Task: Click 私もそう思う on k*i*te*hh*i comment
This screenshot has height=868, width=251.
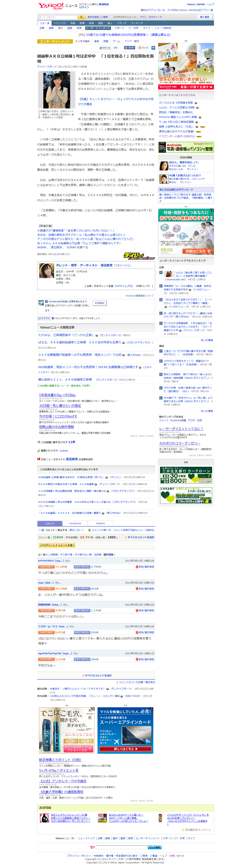Action: (46, 567)
